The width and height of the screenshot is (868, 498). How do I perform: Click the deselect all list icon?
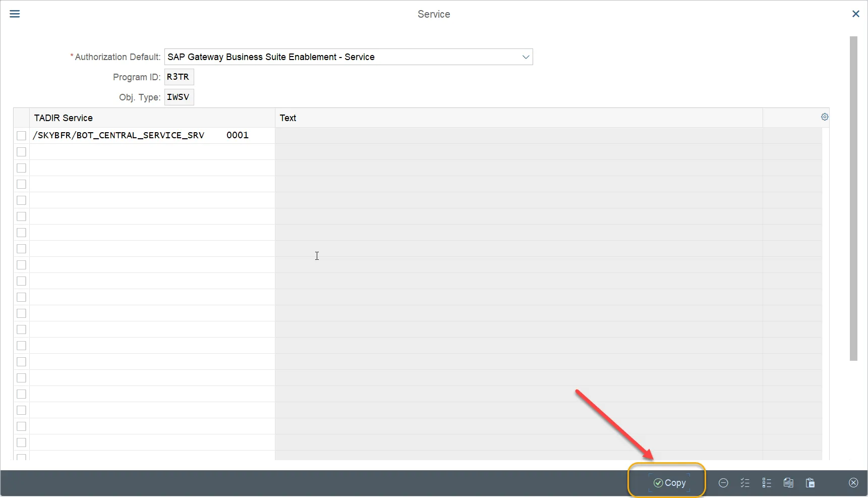767,483
